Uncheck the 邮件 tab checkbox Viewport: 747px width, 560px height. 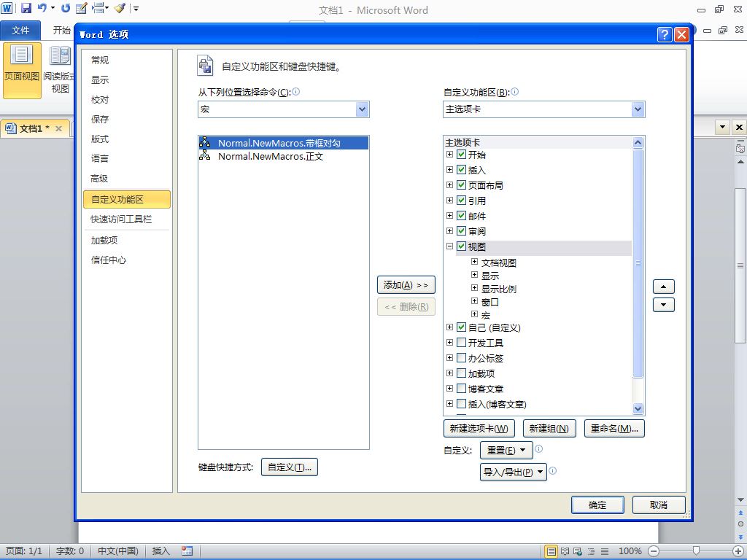[x=461, y=216]
